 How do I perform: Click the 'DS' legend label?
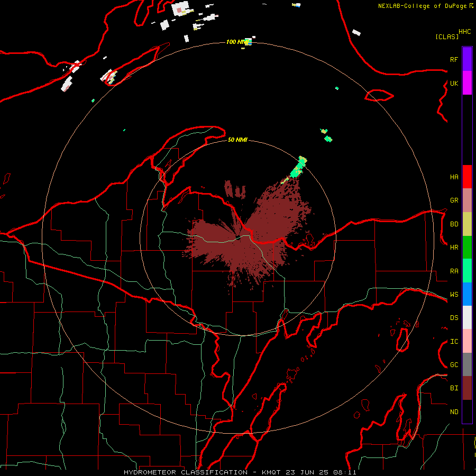pyautogui.click(x=454, y=318)
